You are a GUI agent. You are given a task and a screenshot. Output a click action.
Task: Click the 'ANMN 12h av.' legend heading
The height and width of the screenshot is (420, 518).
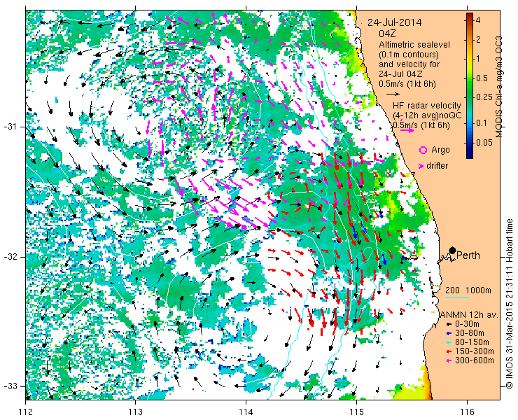(470, 315)
